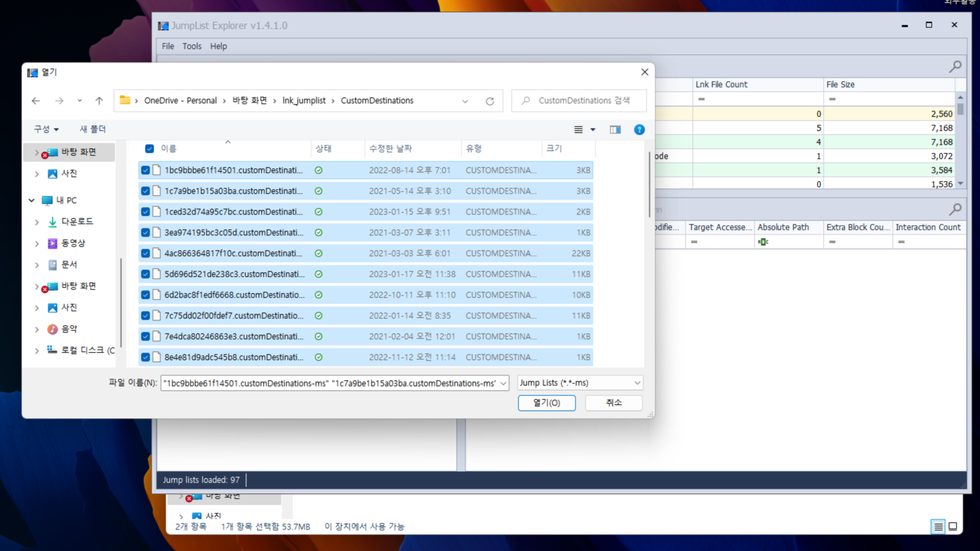Open the Tools menu in JumpList Explorer
This screenshot has width=980, height=551.
click(x=192, y=46)
